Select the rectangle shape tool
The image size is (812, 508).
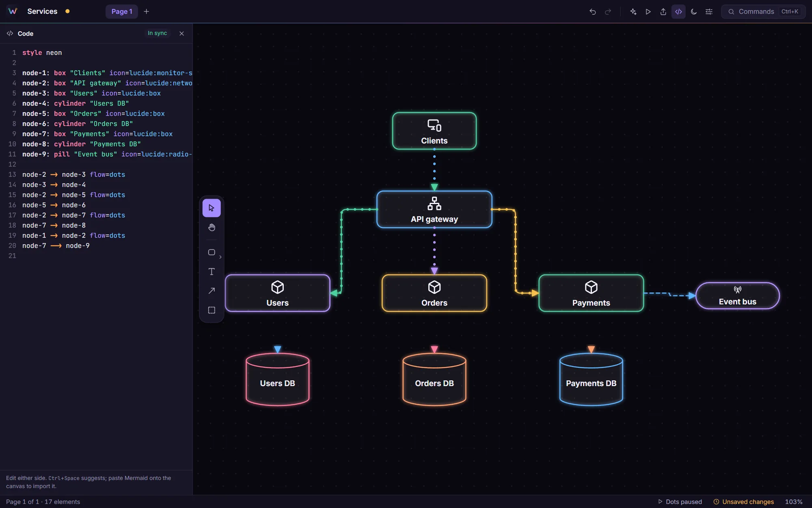click(212, 252)
